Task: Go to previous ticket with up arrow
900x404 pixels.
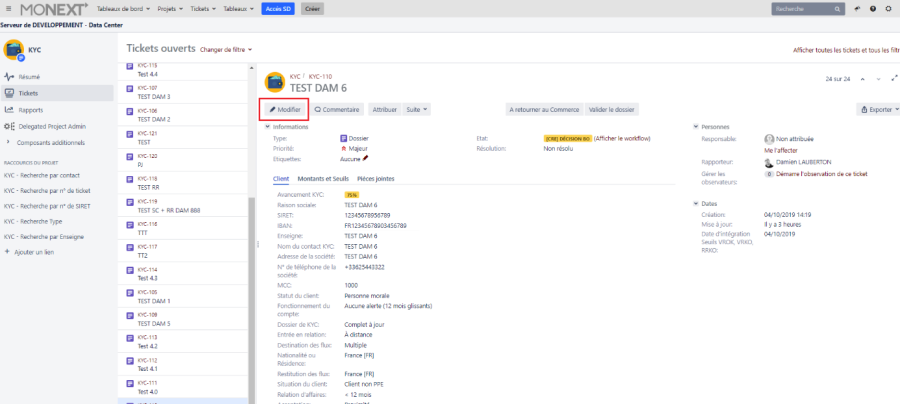Action: (x=864, y=78)
